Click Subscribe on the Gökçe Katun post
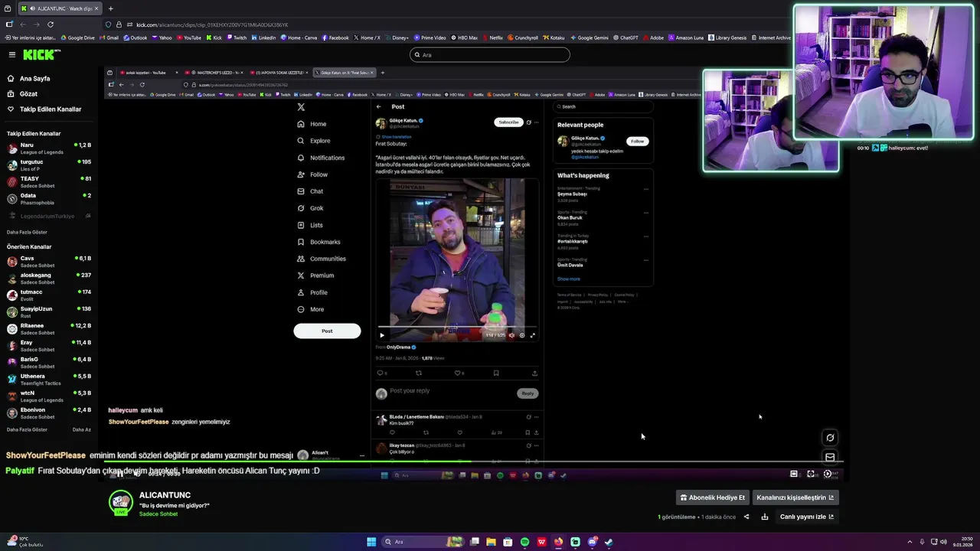This screenshot has height=551, width=980. 508,122
